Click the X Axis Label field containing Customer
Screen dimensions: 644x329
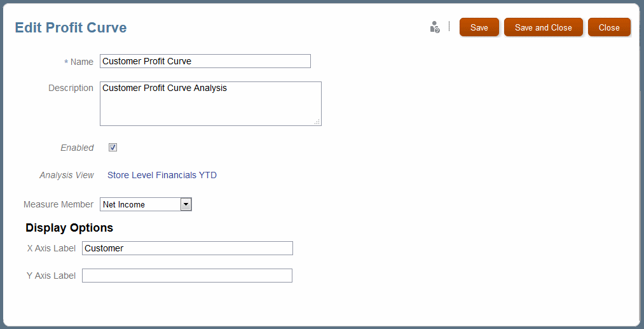(188, 248)
